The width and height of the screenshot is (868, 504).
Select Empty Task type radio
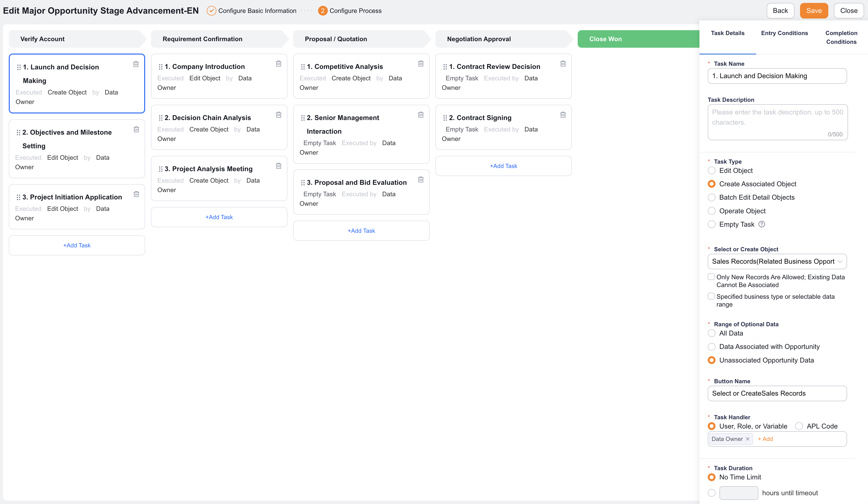[x=712, y=224]
